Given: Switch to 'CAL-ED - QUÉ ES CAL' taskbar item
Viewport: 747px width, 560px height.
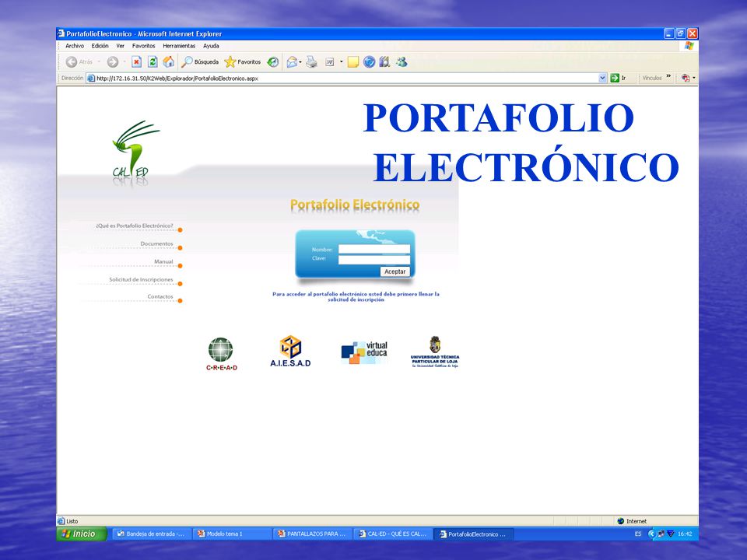Looking at the screenshot, I should pyautogui.click(x=393, y=534).
